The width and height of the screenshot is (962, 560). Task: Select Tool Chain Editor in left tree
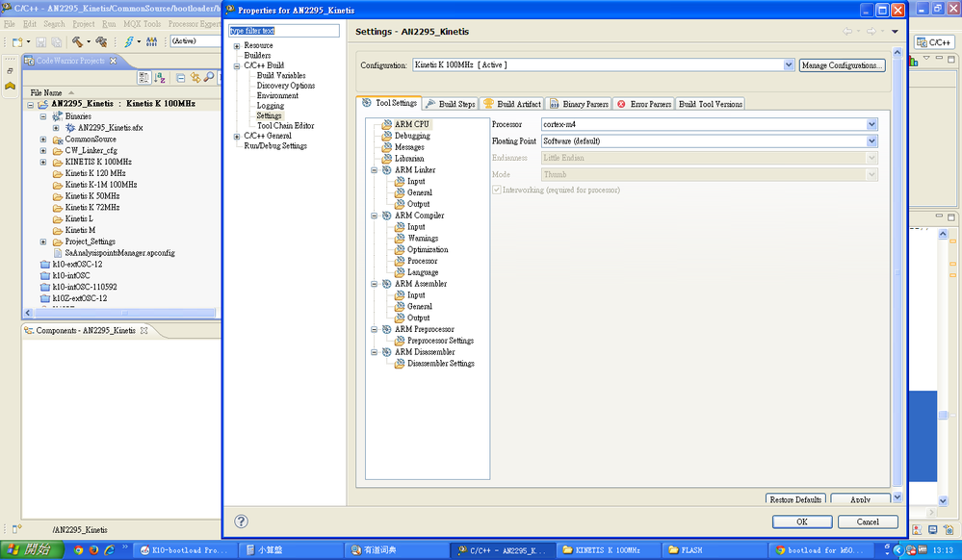tap(285, 126)
